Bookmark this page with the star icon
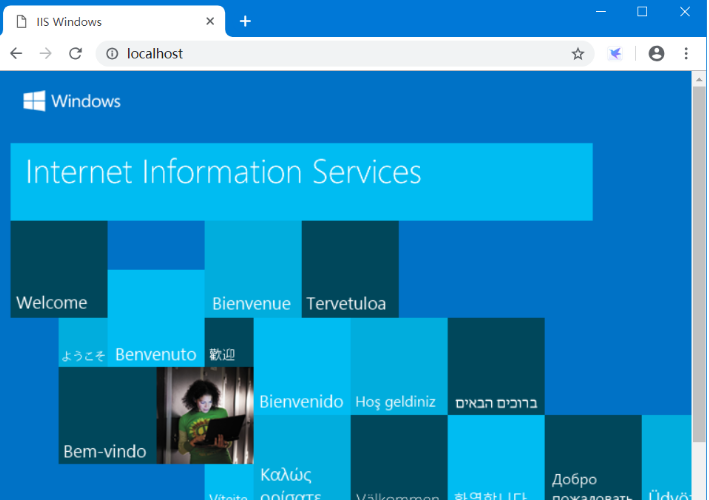 [x=578, y=54]
